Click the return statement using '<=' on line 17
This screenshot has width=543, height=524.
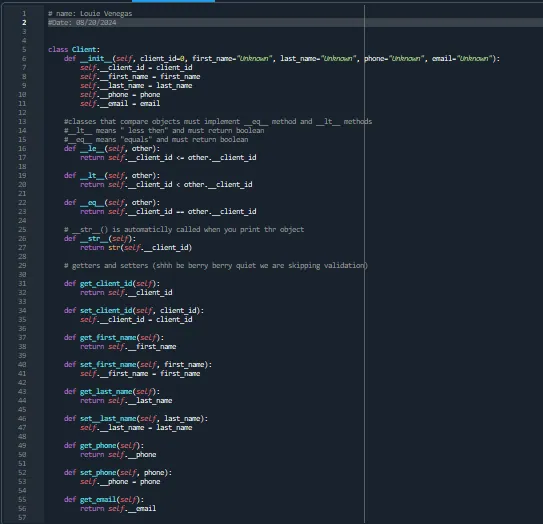click(168, 158)
